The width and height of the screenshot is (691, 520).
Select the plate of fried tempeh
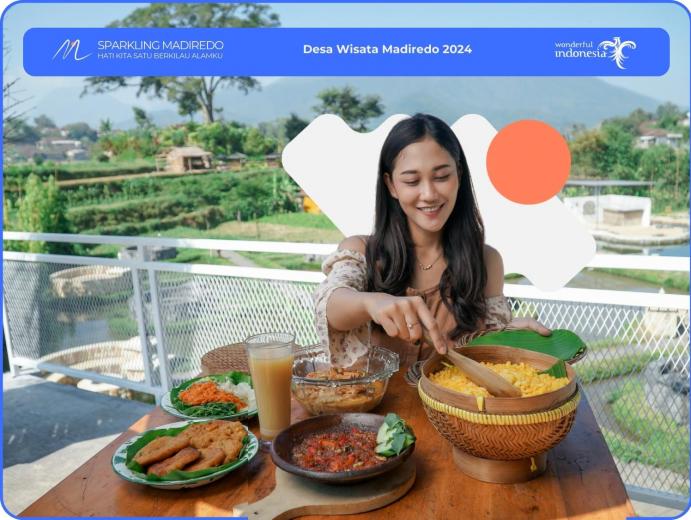(x=185, y=454)
